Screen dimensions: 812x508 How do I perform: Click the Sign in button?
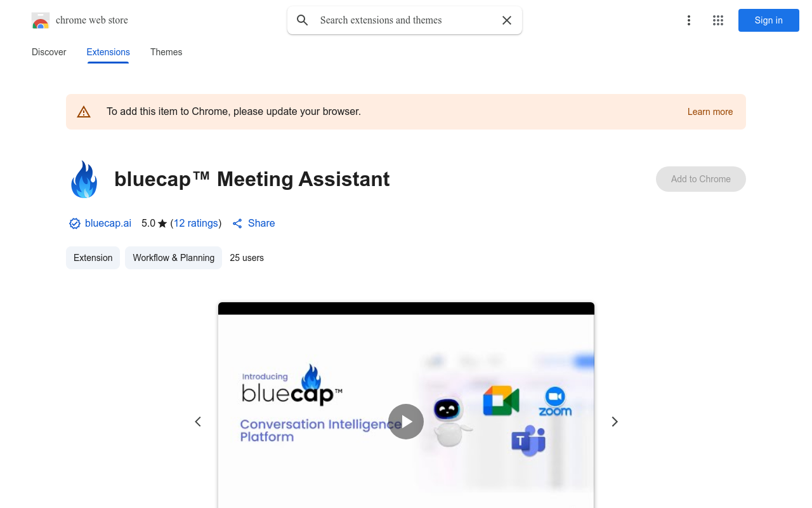click(x=768, y=20)
